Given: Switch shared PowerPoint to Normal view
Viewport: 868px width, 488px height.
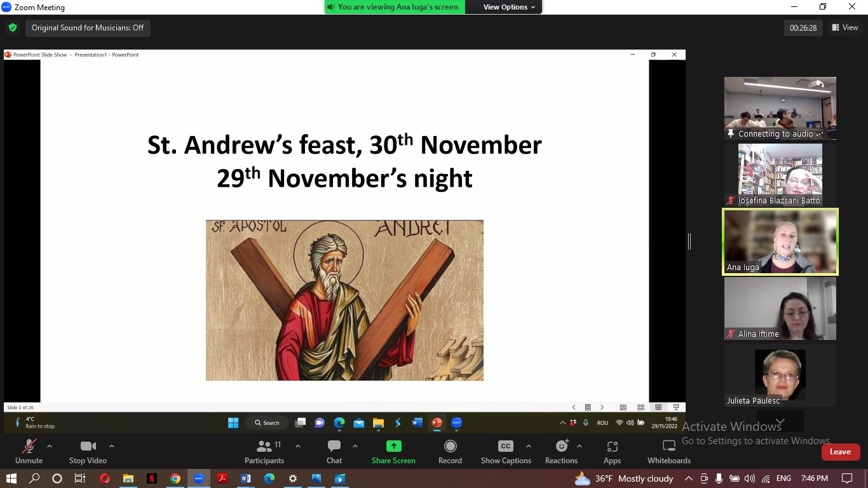Looking at the screenshot, I should [x=623, y=407].
